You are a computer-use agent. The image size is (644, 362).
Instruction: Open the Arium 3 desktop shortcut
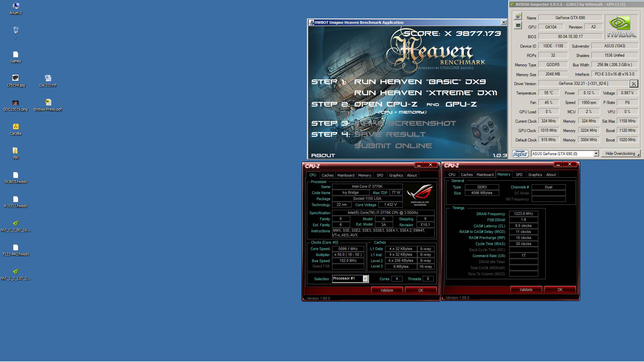[15, 9]
